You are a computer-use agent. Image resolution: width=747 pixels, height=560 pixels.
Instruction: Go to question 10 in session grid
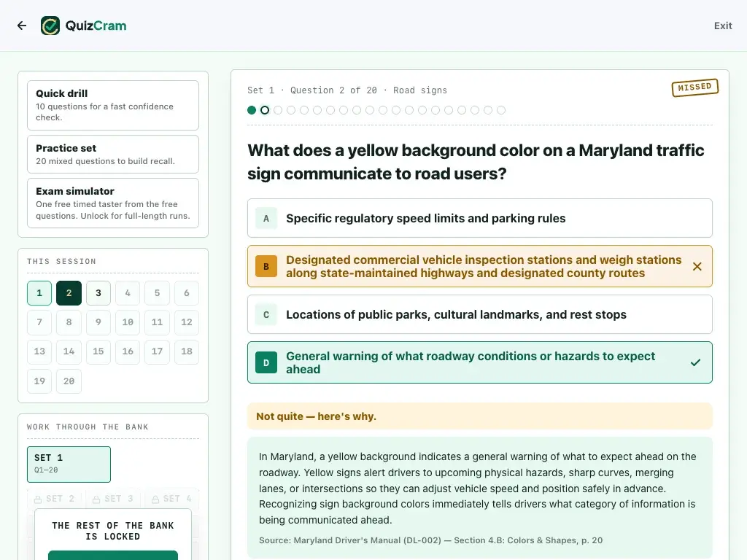pyautogui.click(x=128, y=322)
